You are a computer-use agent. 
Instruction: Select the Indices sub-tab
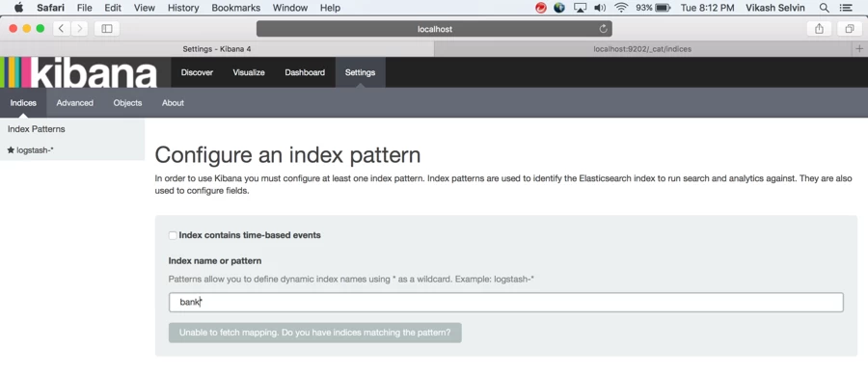pyautogui.click(x=23, y=103)
